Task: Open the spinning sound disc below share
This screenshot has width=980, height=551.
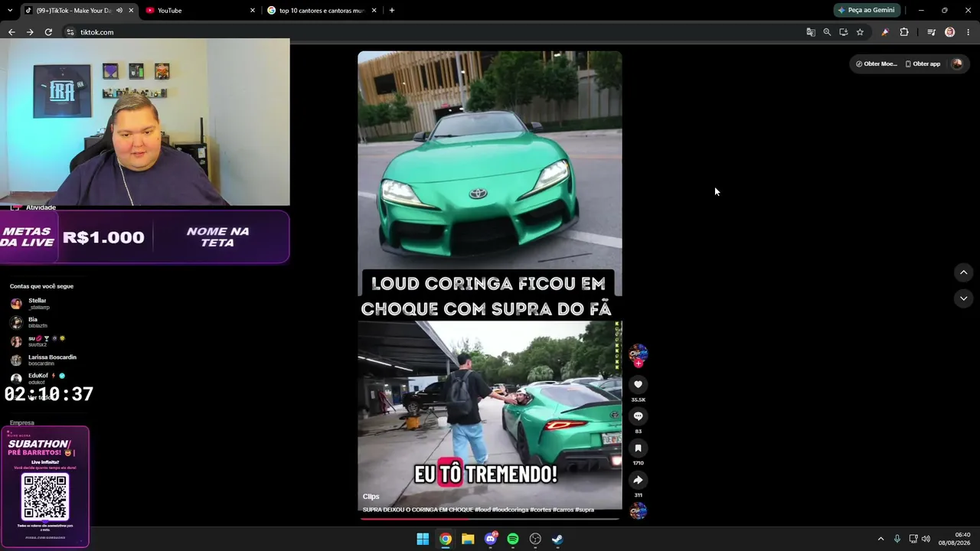Action: click(638, 511)
